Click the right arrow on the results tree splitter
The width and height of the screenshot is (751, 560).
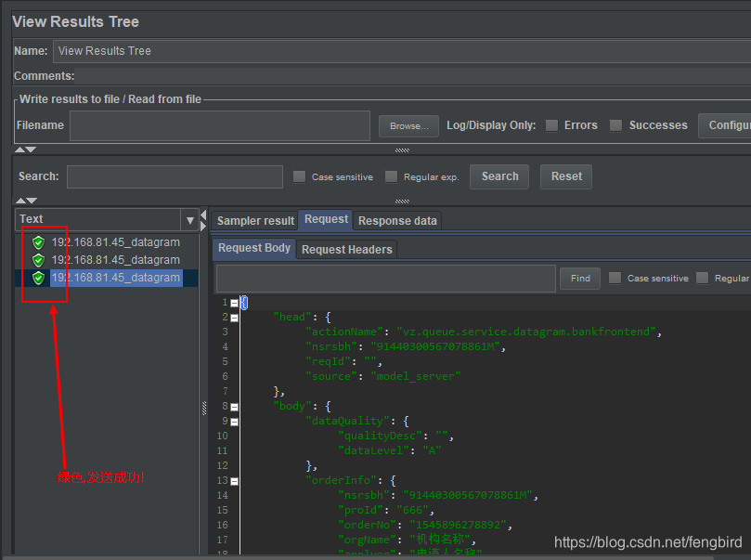tap(203, 226)
